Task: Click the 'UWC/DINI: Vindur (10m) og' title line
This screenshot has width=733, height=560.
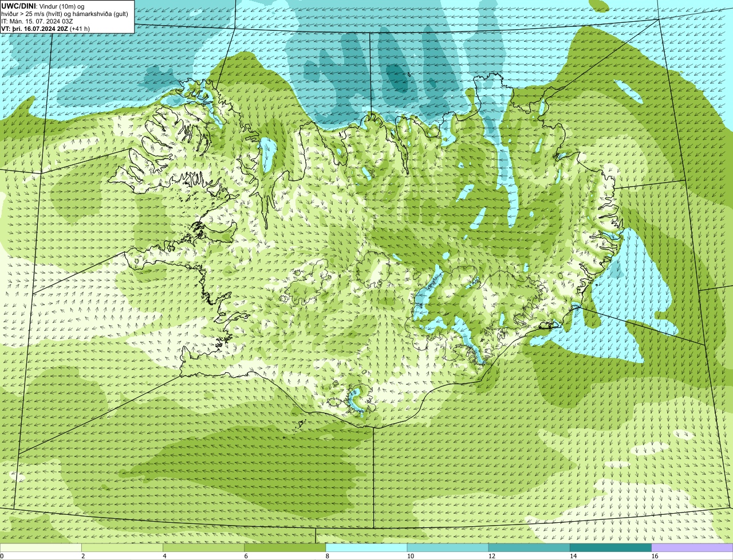Action: point(43,6)
